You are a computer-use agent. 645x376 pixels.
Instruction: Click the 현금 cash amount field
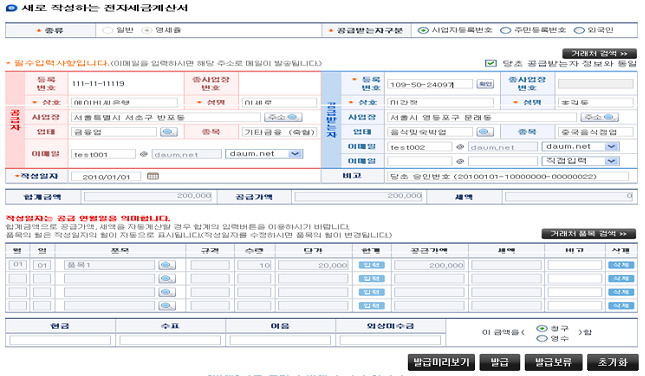[x=60, y=340]
